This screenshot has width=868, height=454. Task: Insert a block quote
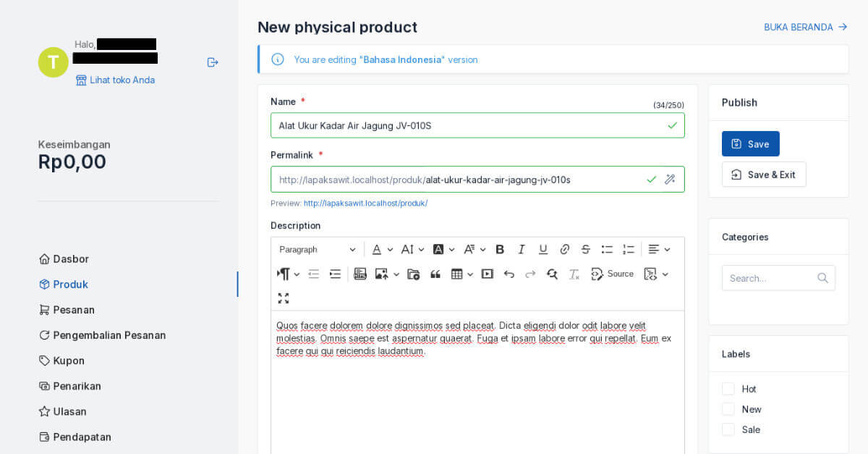[435, 274]
